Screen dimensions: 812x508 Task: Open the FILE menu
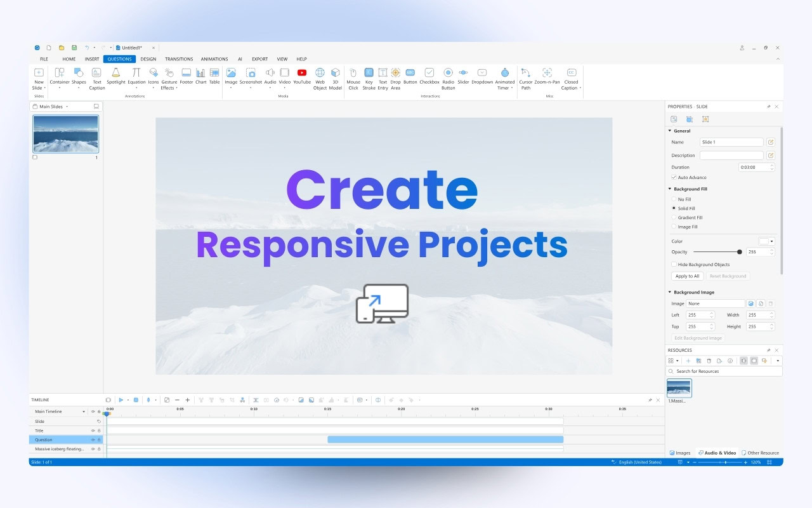point(44,59)
